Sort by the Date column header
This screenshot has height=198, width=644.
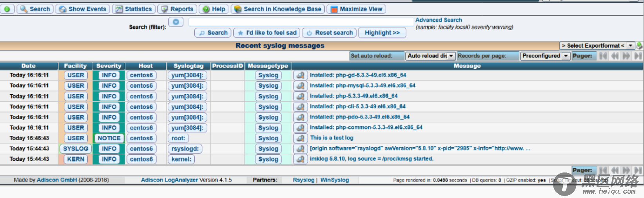pyautogui.click(x=29, y=66)
